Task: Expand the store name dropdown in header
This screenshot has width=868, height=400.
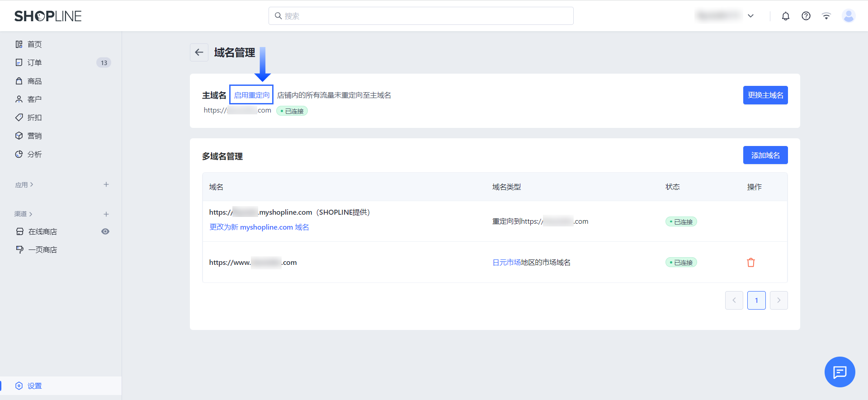Action: 750,16
